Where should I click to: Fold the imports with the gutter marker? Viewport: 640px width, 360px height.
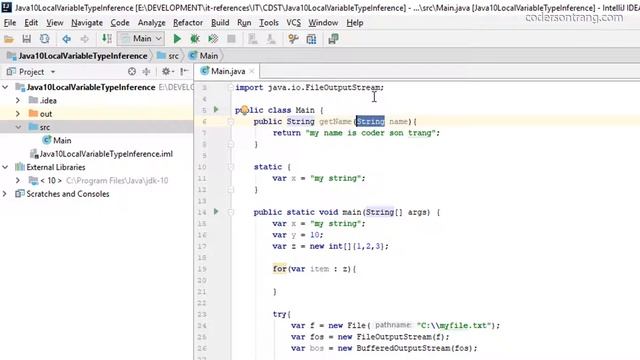click(x=231, y=87)
